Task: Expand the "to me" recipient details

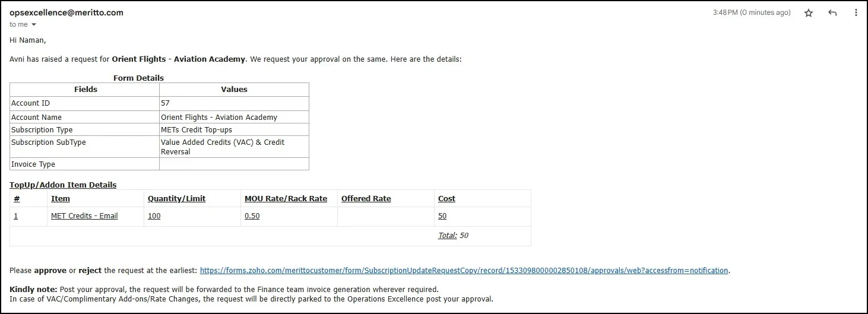Action: coord(34,25)
